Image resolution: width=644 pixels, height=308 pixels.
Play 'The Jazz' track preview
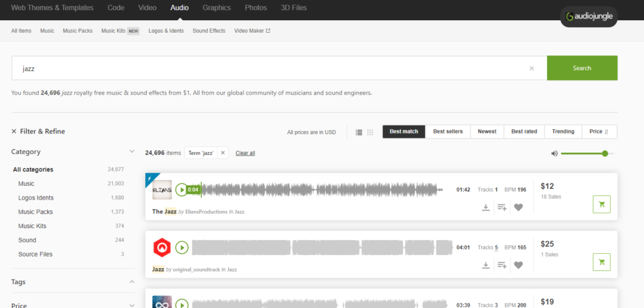182,190
